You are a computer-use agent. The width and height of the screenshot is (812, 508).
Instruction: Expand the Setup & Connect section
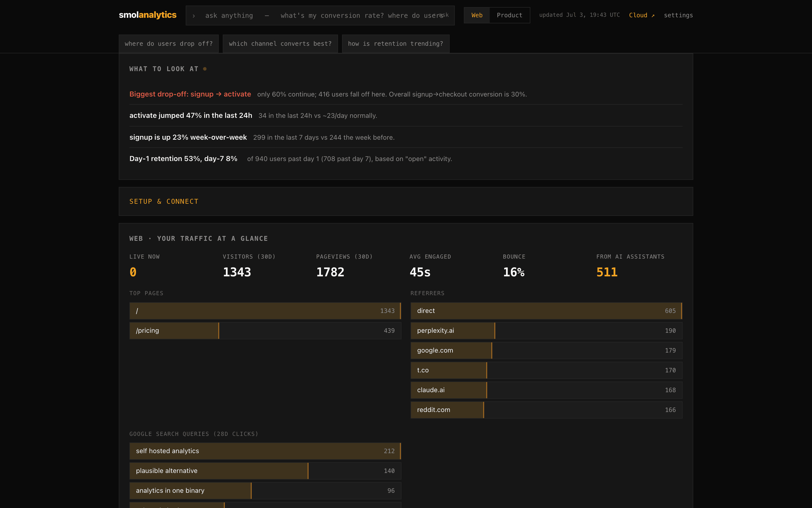406,201
